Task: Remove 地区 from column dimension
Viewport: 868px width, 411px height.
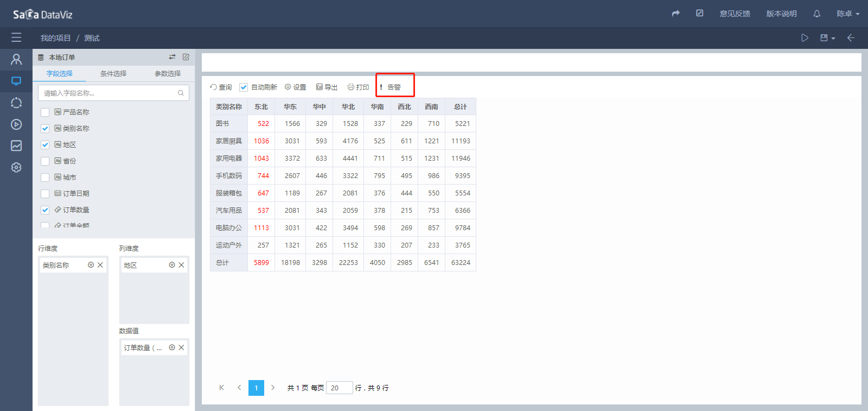Action: [x=181, y=265]
